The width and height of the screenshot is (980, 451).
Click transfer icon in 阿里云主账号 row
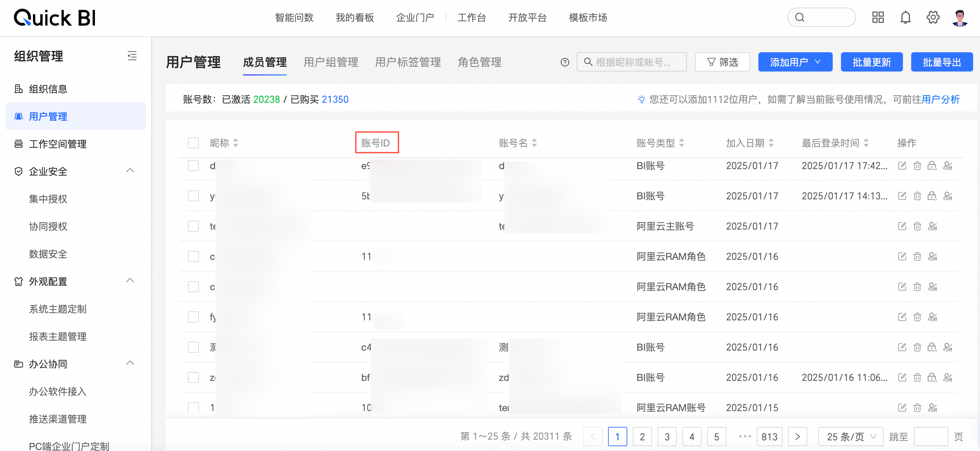[x=933, y=227]
